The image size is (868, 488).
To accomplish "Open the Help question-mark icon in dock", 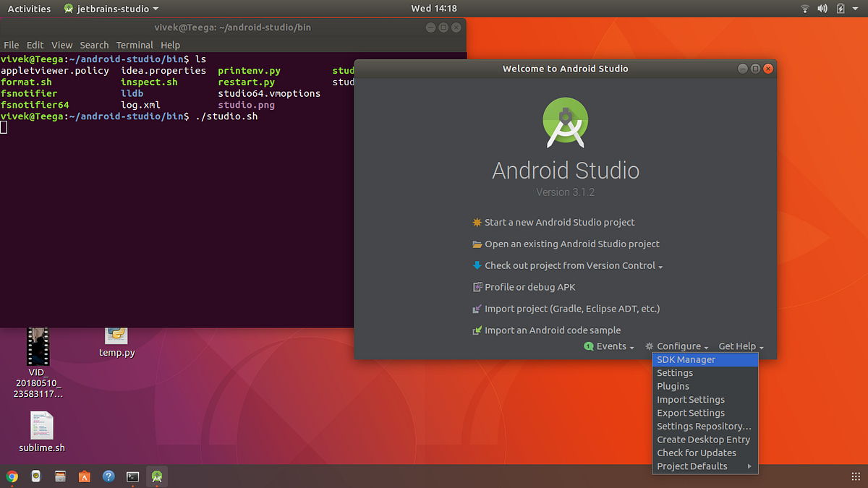I will 109,476.
